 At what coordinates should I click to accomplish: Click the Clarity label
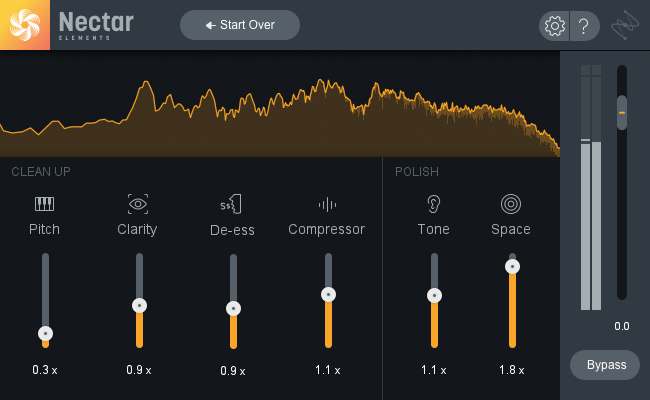click(137, 229)
